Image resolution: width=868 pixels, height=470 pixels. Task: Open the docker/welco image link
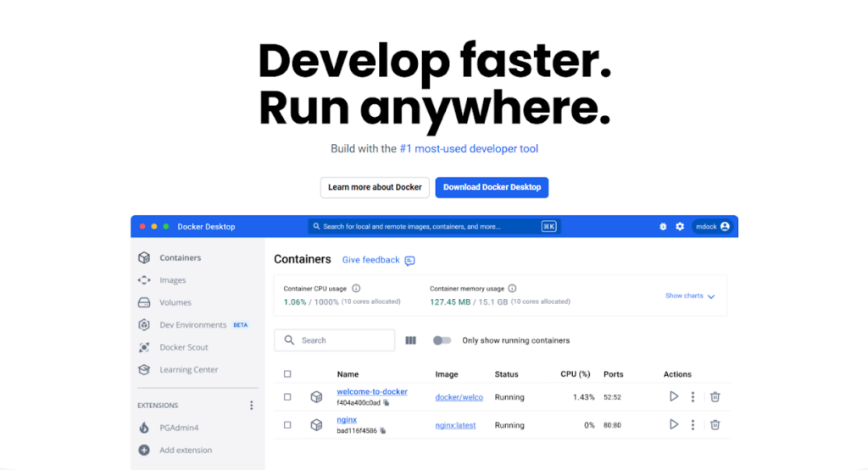(x=459, y=397)
